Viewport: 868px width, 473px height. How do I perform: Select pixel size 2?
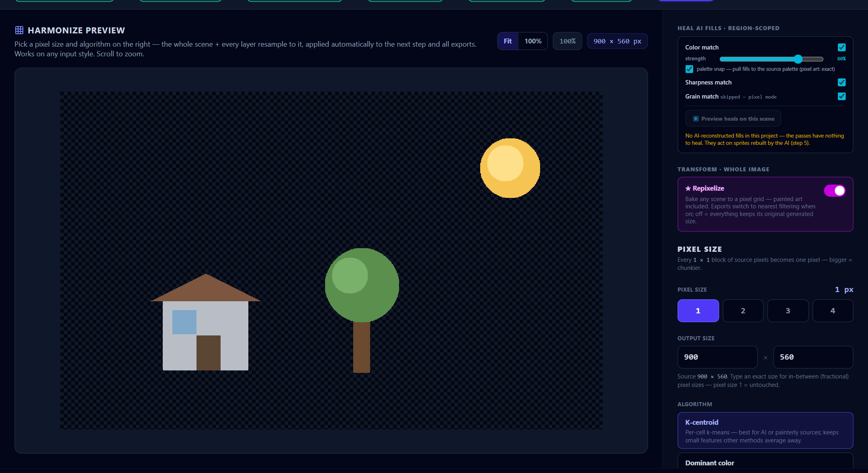743,311
